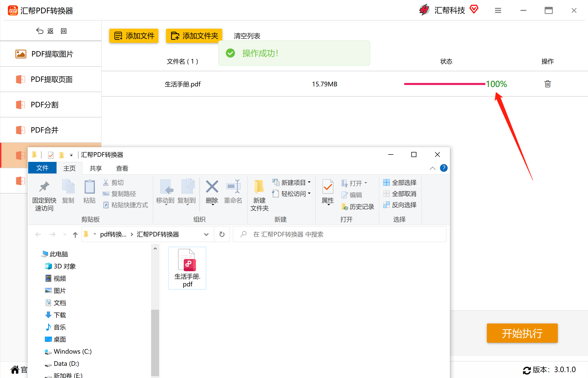Image resolution: width=588 pixels, height=378 pixels.
Task: Select PDF提取页面 in the sidebar
Action: click(x=51, y=79)
